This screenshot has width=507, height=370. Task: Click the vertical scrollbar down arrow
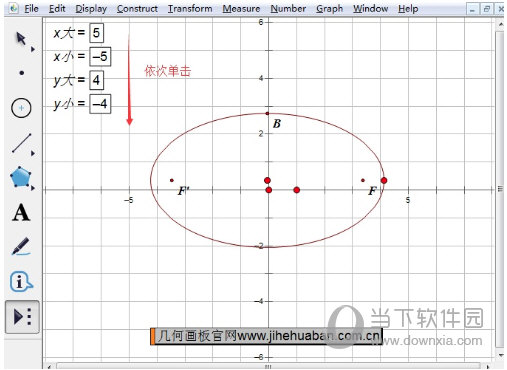500,355
